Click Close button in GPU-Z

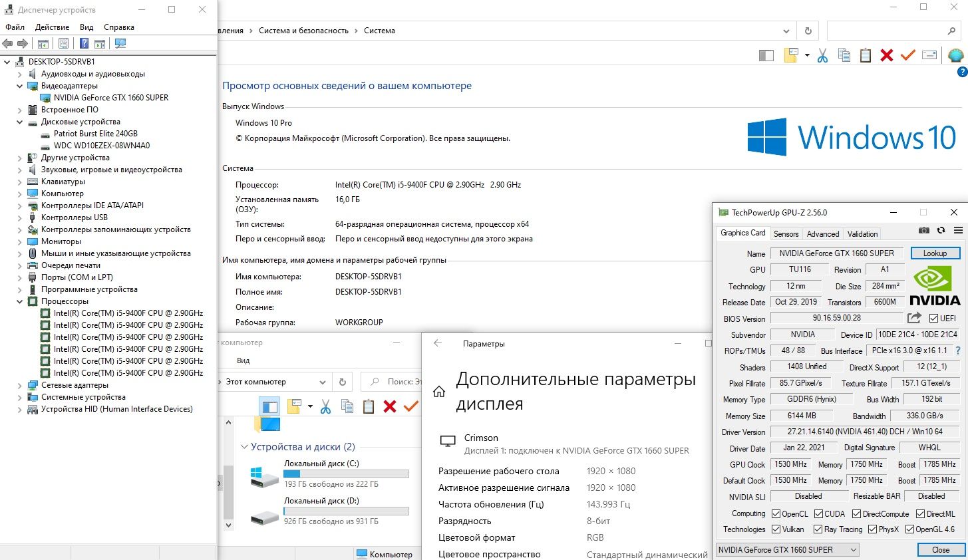pyautogui.click(x=941, y=550)
